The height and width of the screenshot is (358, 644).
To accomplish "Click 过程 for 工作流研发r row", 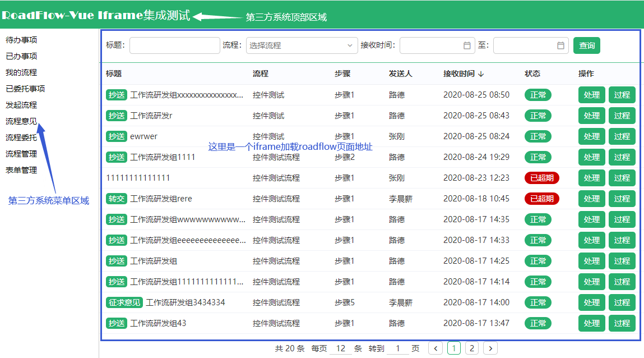I will (x=622, y=116).
